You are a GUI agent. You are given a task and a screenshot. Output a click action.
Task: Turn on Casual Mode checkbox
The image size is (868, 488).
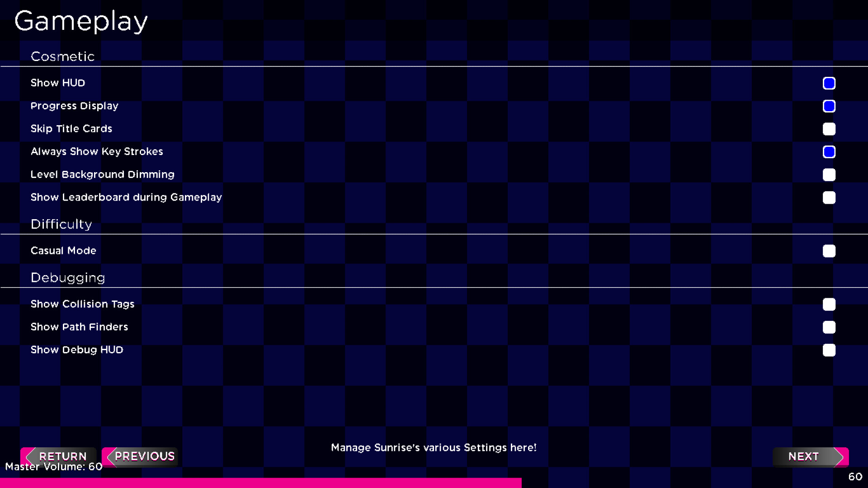pyautogui.click(x=829, y=251)
